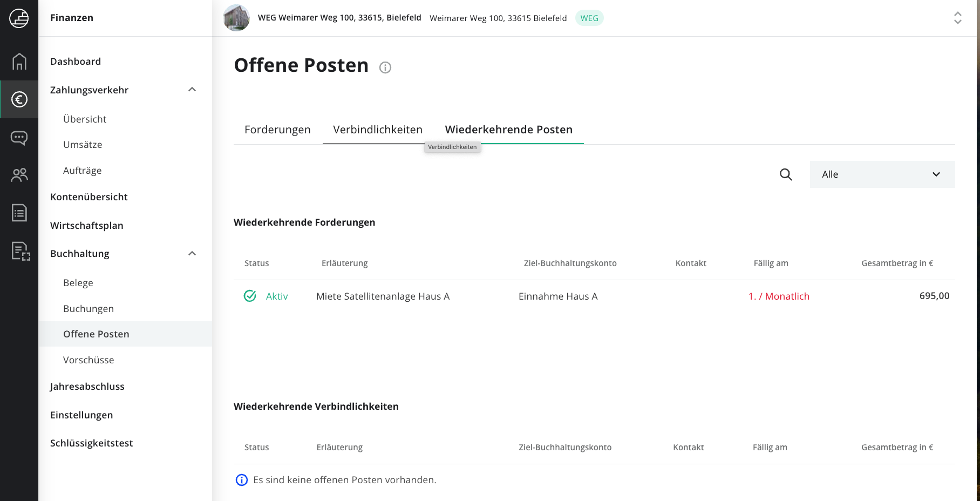Open Schlüssigkeitstest
The height and width of the screenshot is (501, 980).
(x=92, y=443)
